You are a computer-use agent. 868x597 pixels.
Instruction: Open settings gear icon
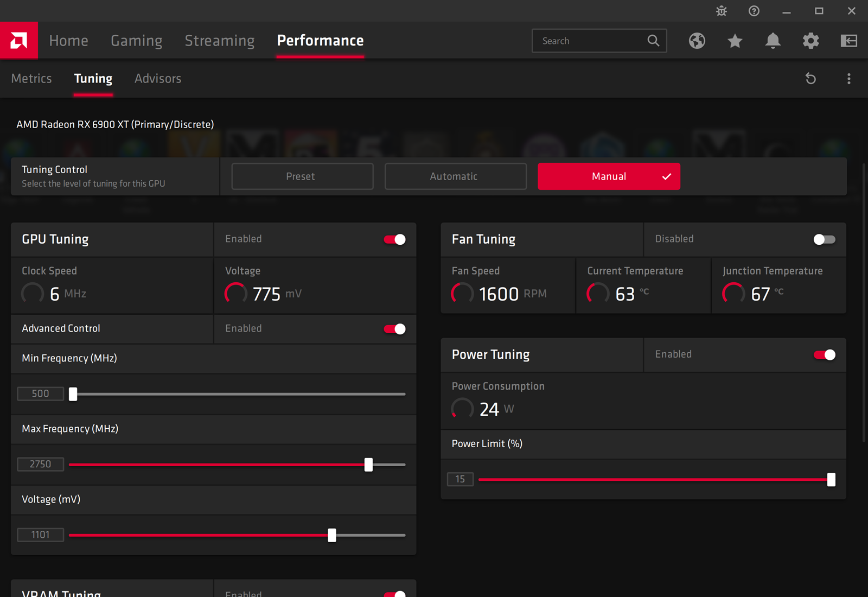point(811,41)
